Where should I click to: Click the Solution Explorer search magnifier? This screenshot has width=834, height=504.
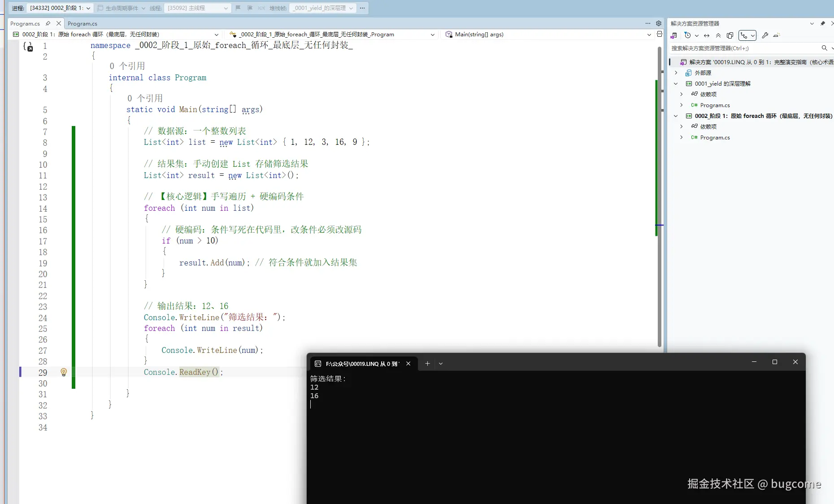pos(824,48)
